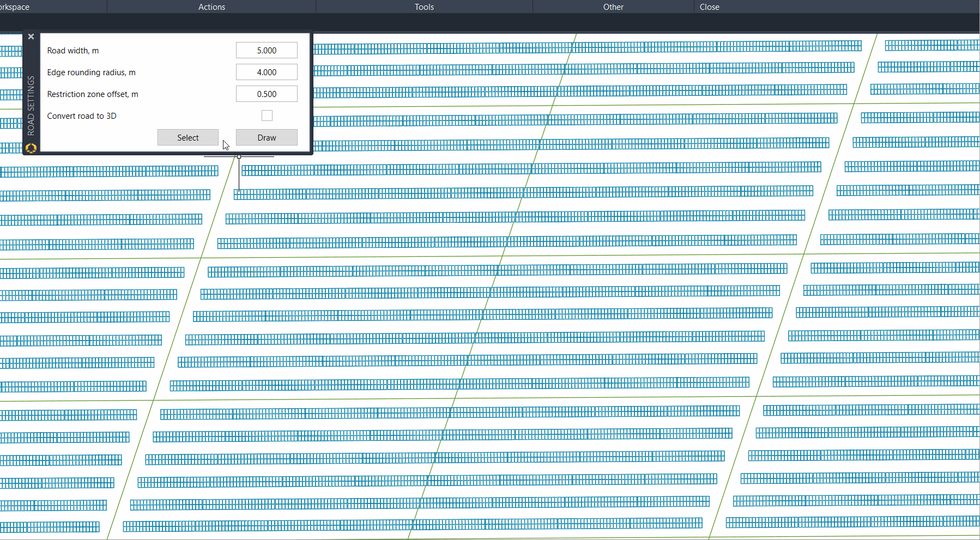The height and width of the screenshot is (540, 980).
Task: Click the orange logo icon on Road Settings
Action: pos(31,148)
